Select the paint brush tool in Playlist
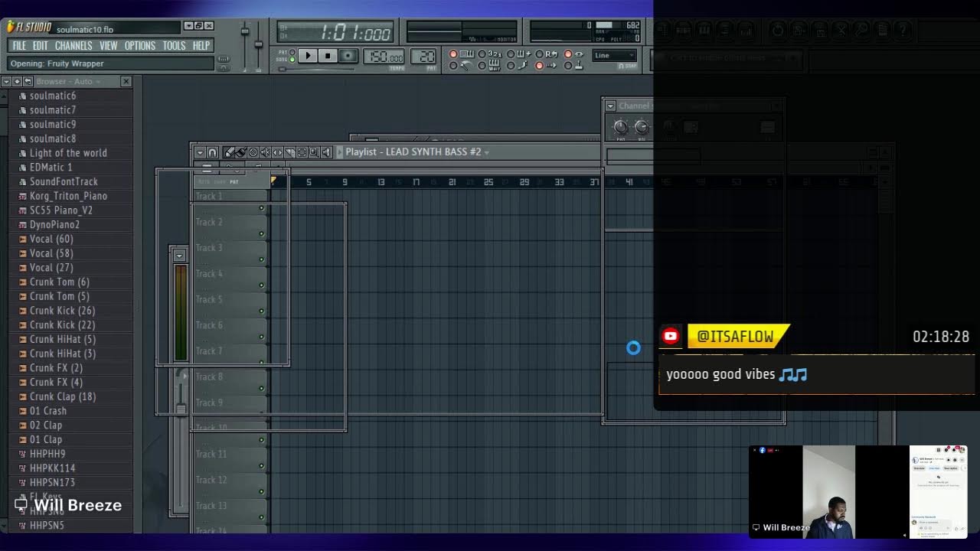This screenshot has height=551, width=980. 240,152
